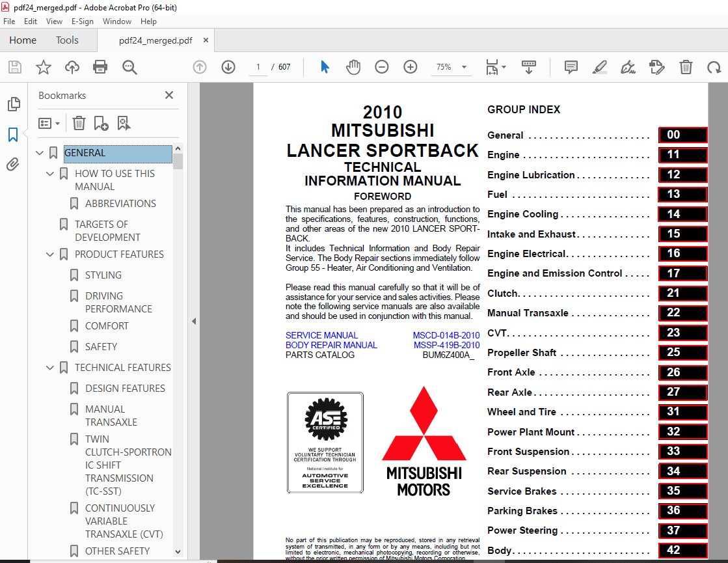The width and height of the screenshot is (728, 563).
Task: Select the Hand tool
Action: coord(352,67)
